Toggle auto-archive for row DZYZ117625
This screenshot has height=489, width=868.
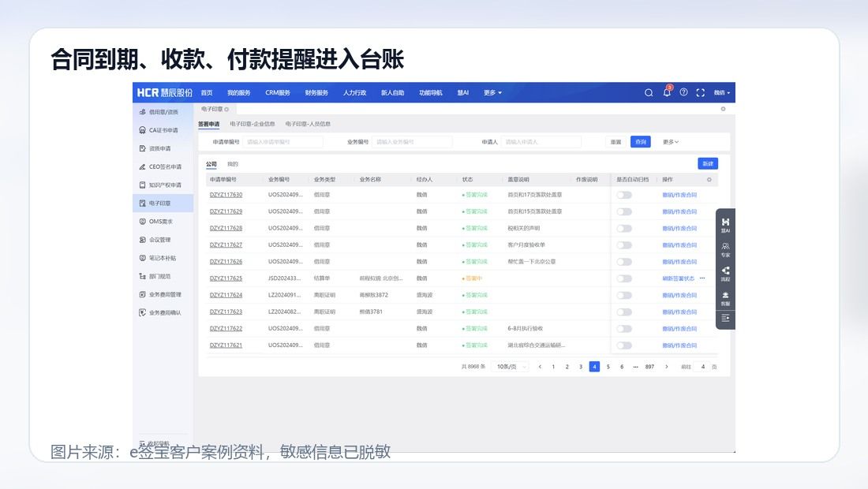tap(624, 278)
